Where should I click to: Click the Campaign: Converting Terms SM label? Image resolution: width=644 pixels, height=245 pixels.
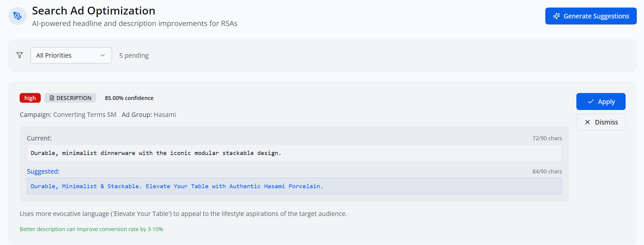click(x=68, y=115)
